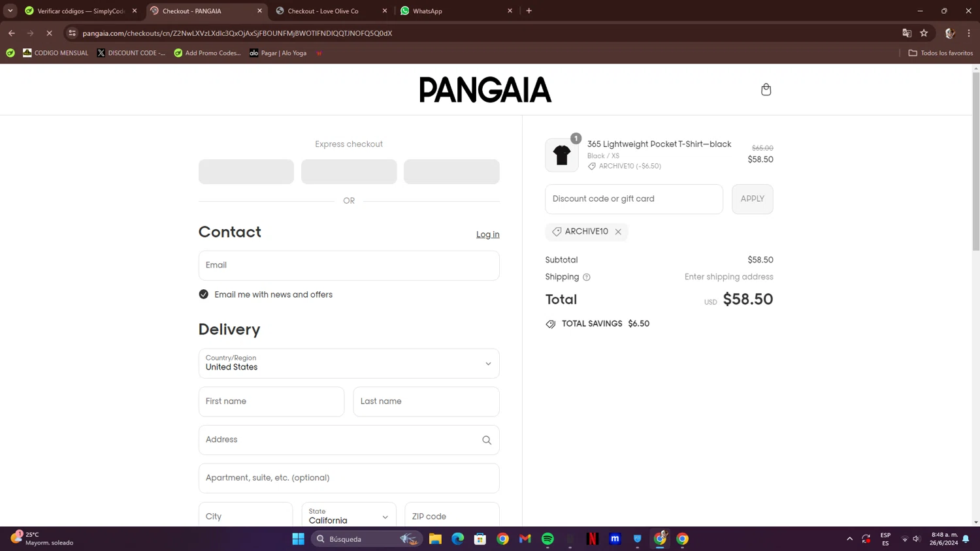
Task: Show hidden system tray icons
Action: [x=850, y=539]
